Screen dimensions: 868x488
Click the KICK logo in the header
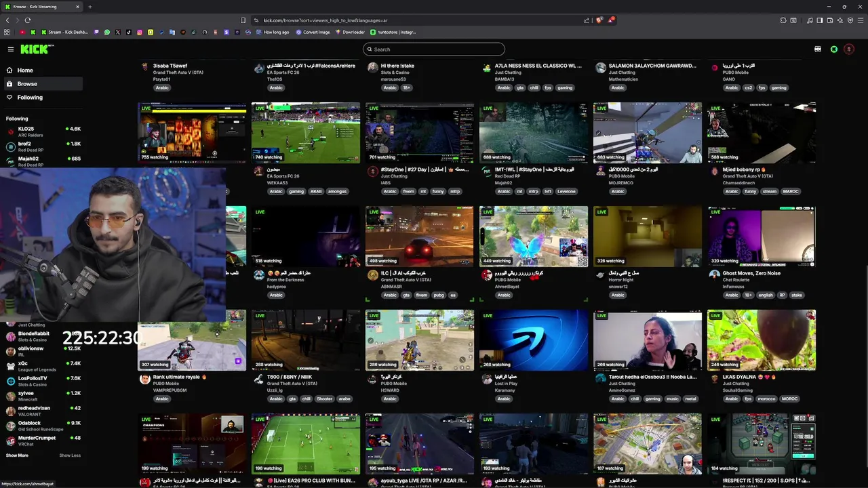coord(36,49)
